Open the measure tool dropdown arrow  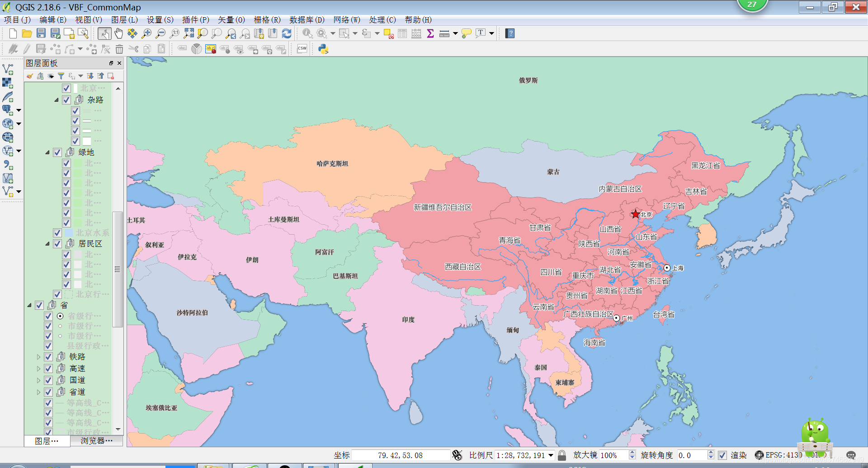[x=455, y=33]
